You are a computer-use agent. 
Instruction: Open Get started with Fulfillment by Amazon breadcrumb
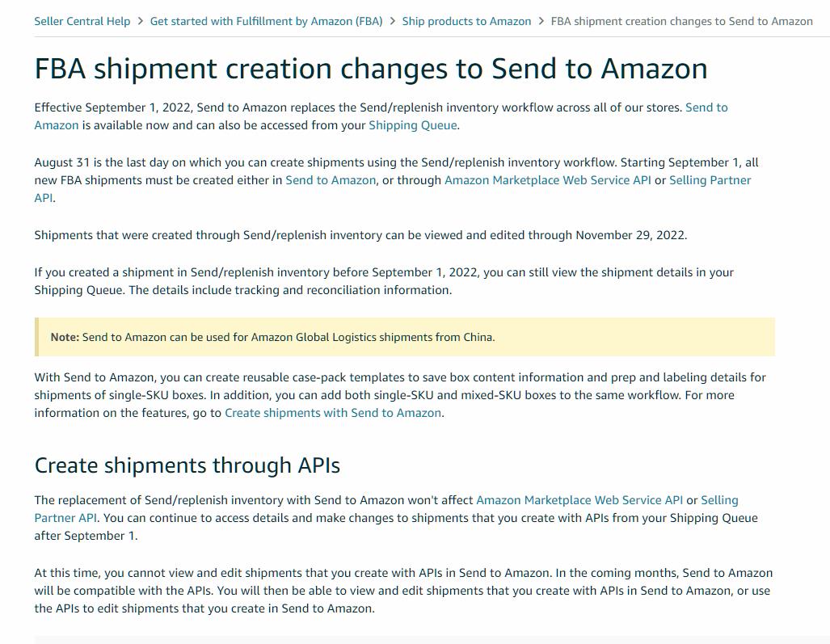point(266,21)
